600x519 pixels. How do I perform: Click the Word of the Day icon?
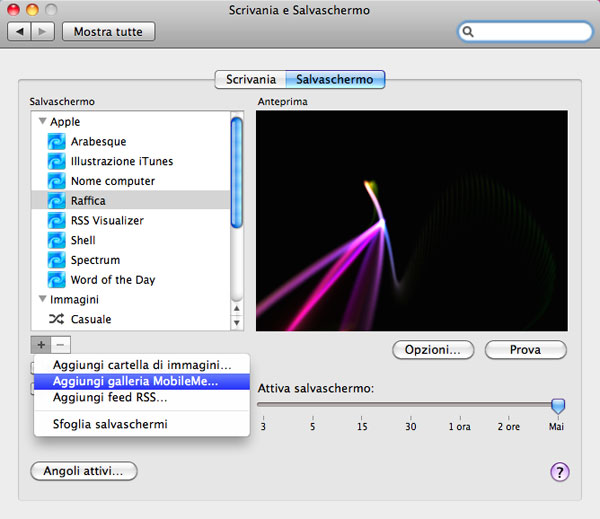click(56, 280)
